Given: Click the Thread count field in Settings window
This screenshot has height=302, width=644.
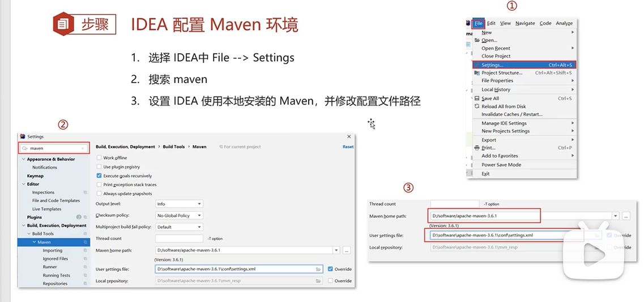Looking at the screenshot, I should point(179,239).
